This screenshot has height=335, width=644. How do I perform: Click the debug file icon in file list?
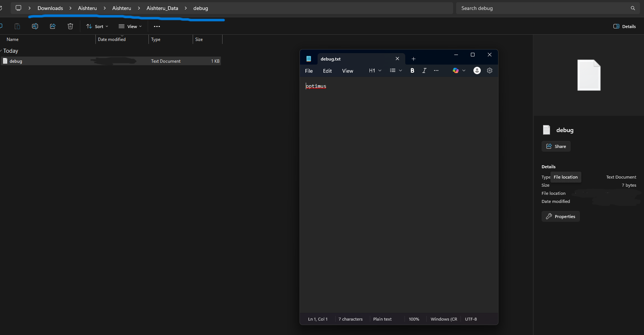(x=5, y=61)
